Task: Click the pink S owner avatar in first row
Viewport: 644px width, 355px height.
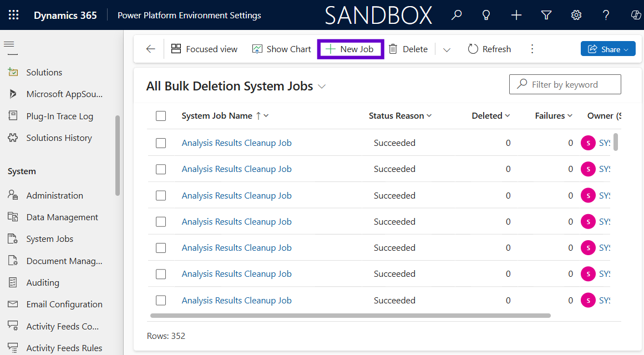Action: 588,143
